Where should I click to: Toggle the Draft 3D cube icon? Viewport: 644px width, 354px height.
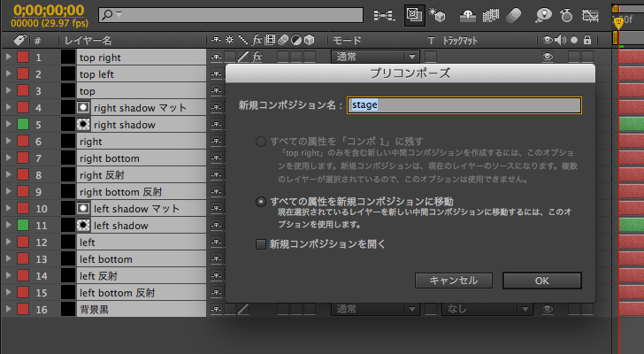pos(437,15)
